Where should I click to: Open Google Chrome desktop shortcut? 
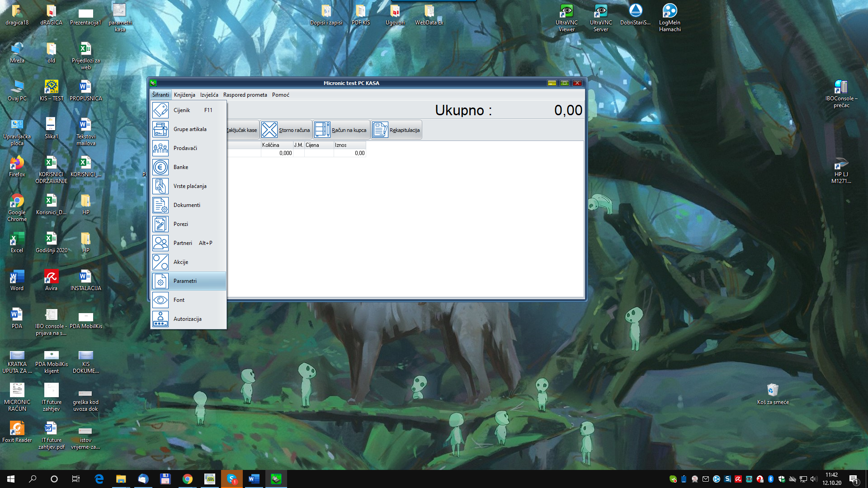pyautogui.click(x=17, y=207)
